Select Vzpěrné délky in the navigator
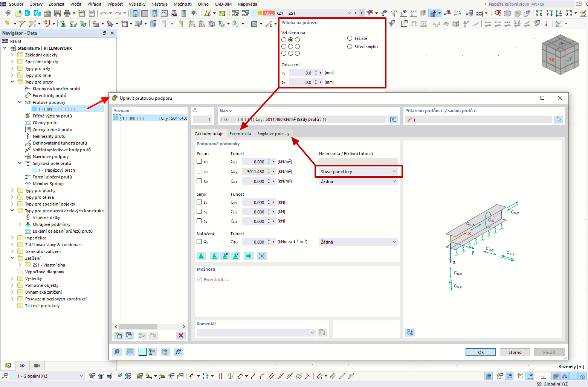This screenshot has height=387, width=588. 46,218
